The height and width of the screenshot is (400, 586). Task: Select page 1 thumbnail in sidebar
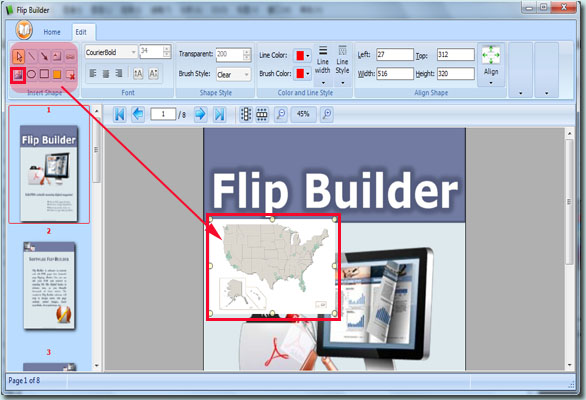click(49, 173)
